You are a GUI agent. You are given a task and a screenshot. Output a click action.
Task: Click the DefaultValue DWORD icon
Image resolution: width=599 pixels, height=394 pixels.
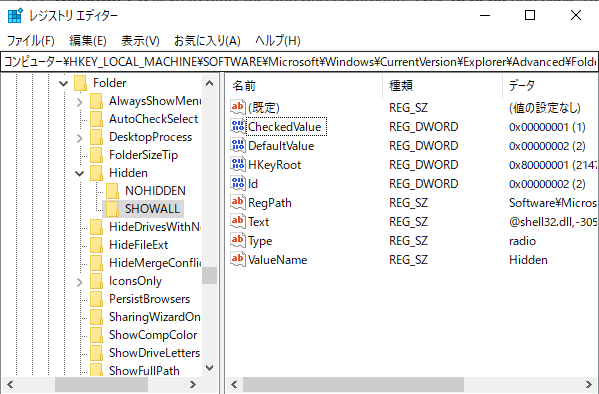pos(238,145)
